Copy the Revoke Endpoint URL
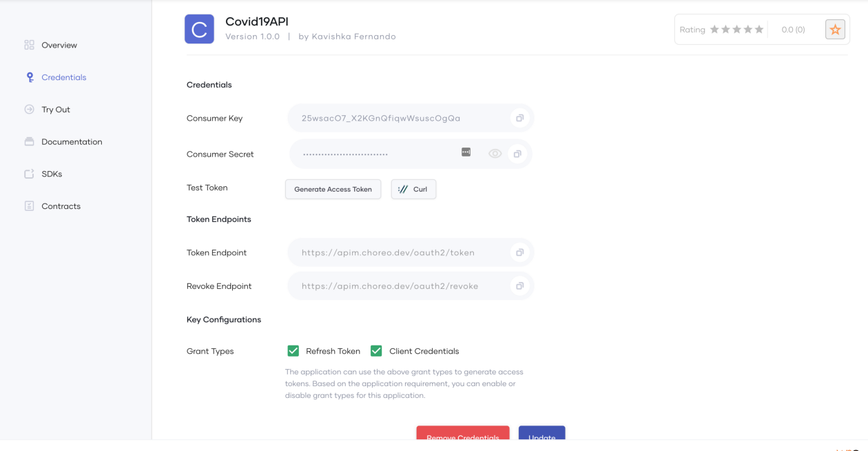The width and height of the screenshot is (868, 451). (519, 286)
